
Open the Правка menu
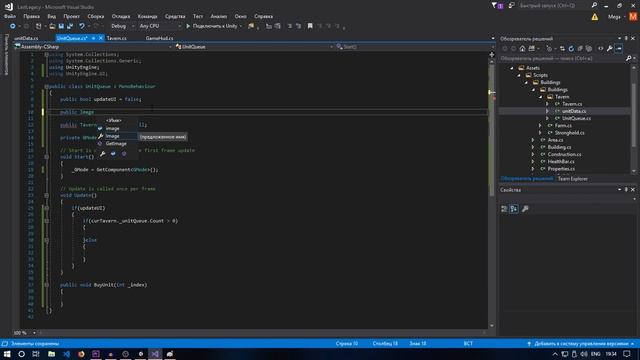coord(31,16)
